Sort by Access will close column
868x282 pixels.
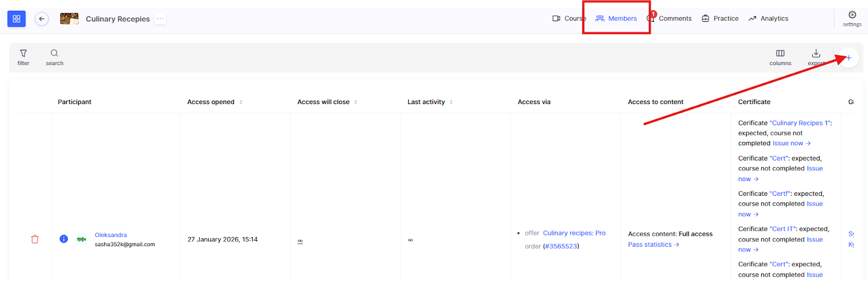tap(355, 102)
